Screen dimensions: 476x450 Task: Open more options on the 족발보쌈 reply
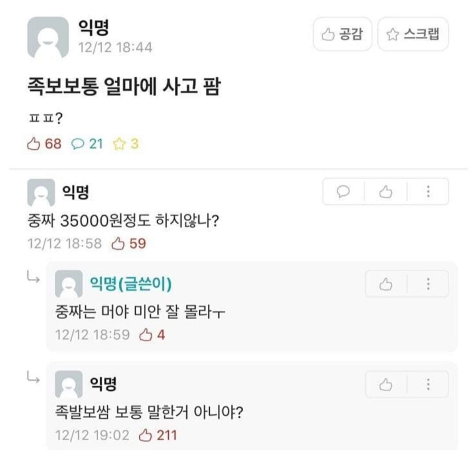(x=428, y=384)
